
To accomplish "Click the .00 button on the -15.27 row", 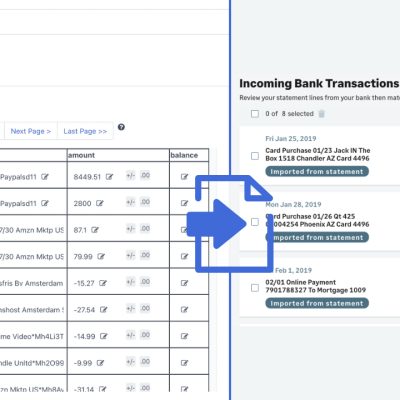I will click(145, 282).
